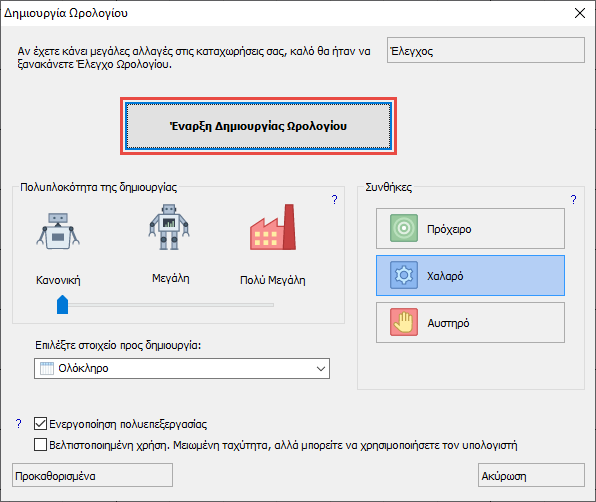Start timetable with Έναρξη Δημιουργίας Ωρολογίου
596x502 pixels.
[258, 126]
